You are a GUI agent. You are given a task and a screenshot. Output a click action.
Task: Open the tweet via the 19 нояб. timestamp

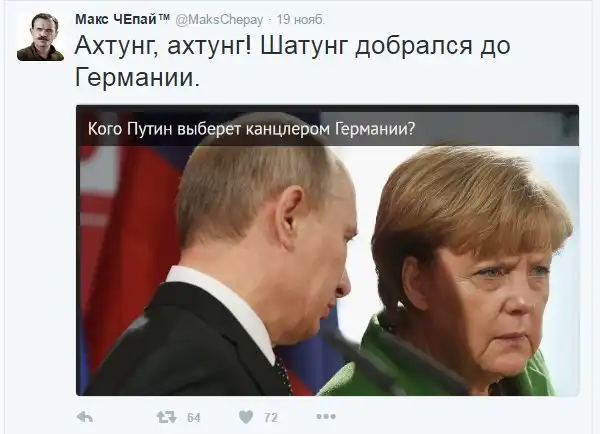(x=300, y=20)
